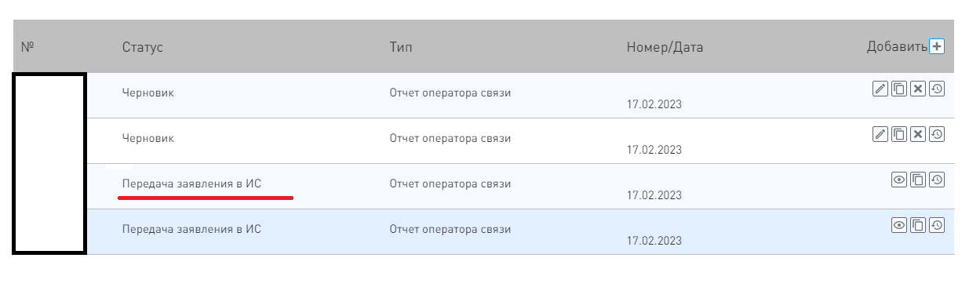Delete the first Черновик row

[918, 89]
